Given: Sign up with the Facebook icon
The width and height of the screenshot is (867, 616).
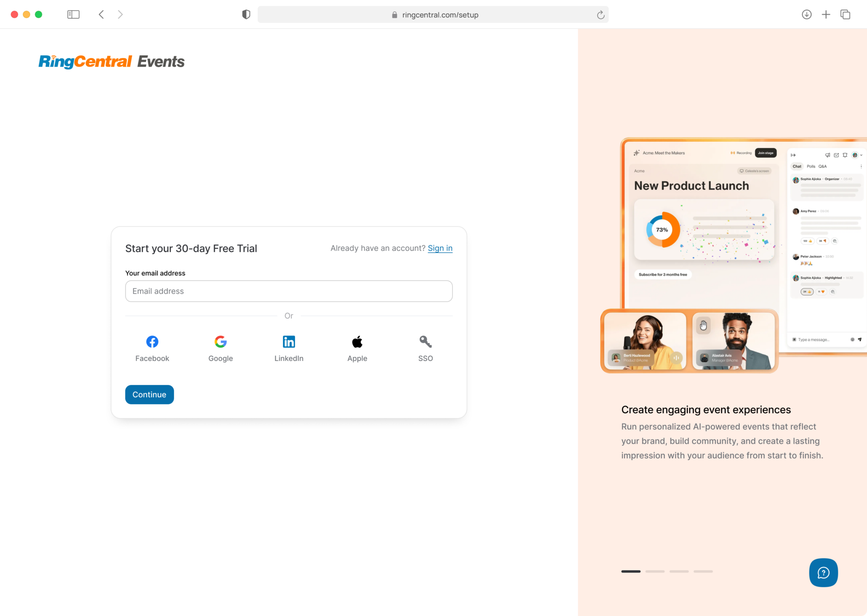Looking at the screenshot, I should tap(152, 341).
